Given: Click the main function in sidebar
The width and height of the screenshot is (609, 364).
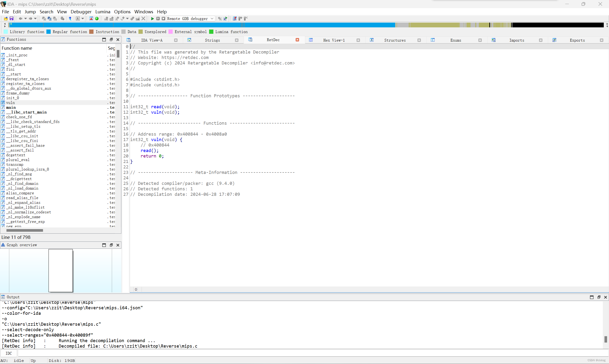Looking at the screenshot, I should tap(11, 108).
